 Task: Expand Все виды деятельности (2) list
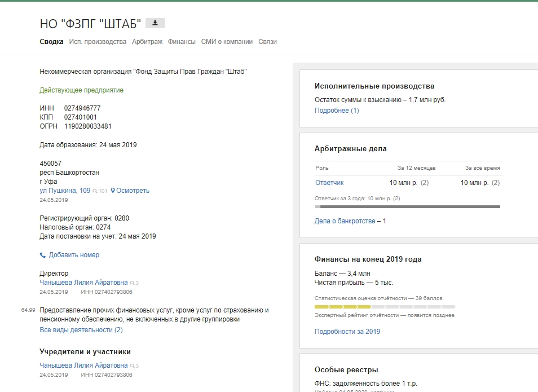81,330
